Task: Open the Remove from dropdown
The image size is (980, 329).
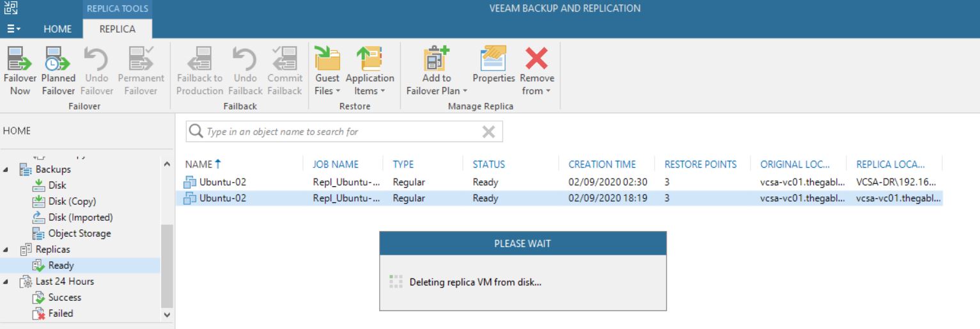Action: point(536,70)
